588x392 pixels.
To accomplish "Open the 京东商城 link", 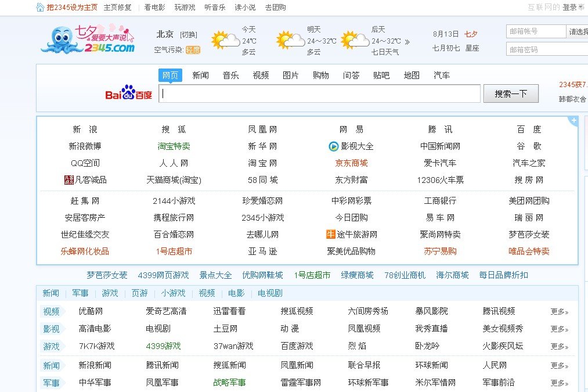I will pyautogui.click(x=351, y=163).
